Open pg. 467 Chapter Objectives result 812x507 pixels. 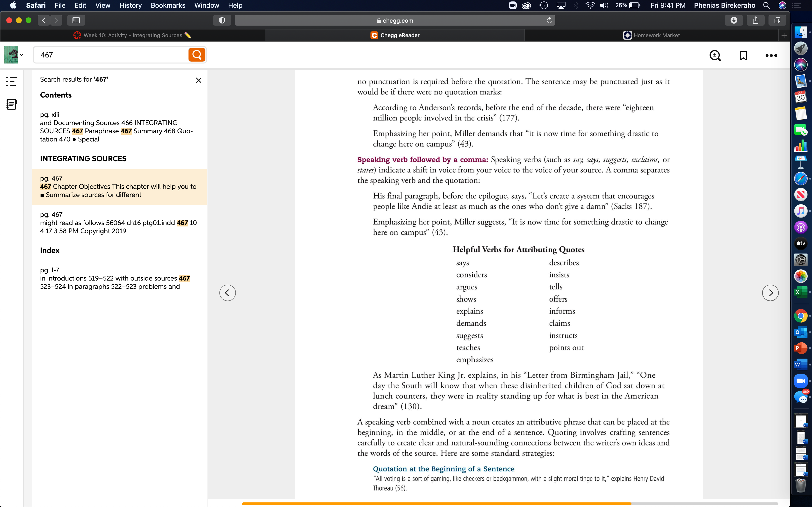coord(119,187)
